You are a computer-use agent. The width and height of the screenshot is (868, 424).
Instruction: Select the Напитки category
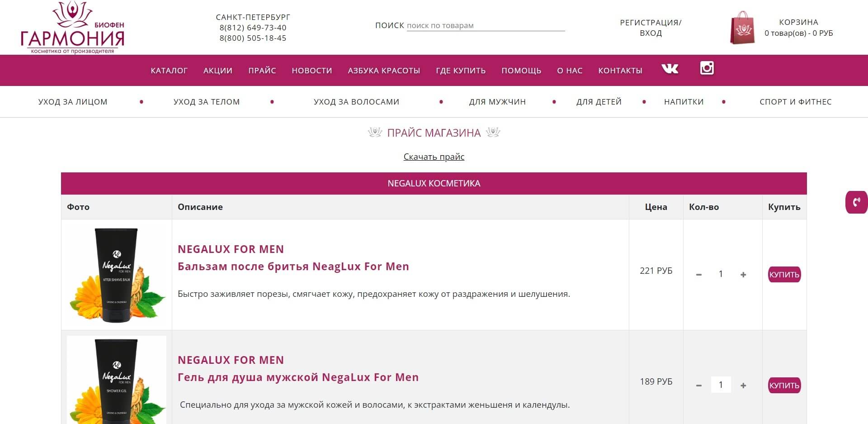pos(684,102)
